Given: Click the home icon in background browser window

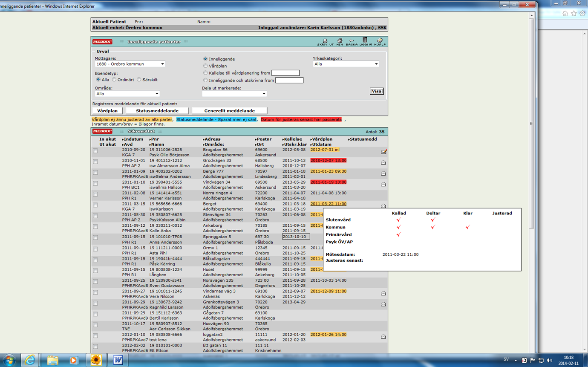Looking at the screenshot, I should coord(565,14).
